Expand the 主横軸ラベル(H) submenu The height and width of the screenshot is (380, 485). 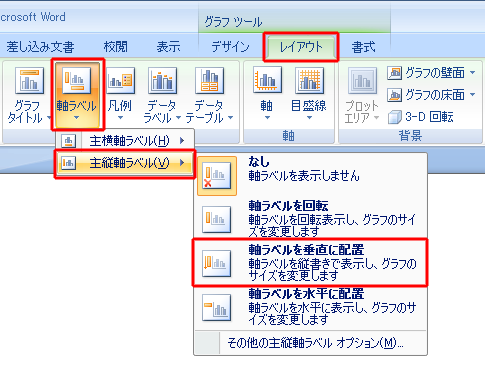pyautogui.click(x=124, y=141)
